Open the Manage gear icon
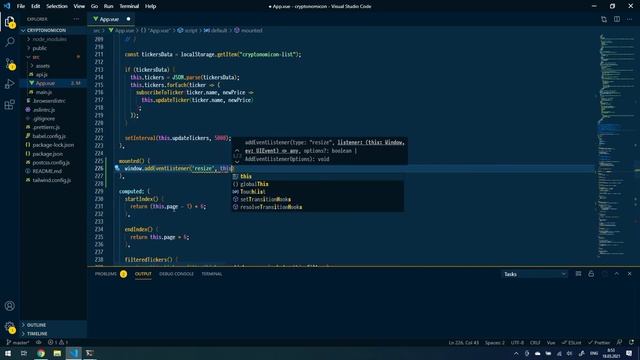Viewport: 640px width, 360px height. [x=10, y=327]
